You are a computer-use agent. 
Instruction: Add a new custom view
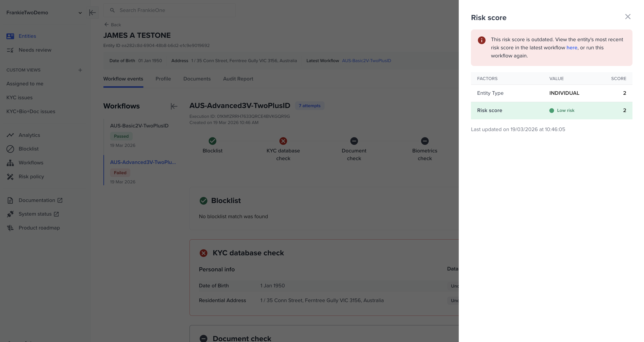coord(80,70)
